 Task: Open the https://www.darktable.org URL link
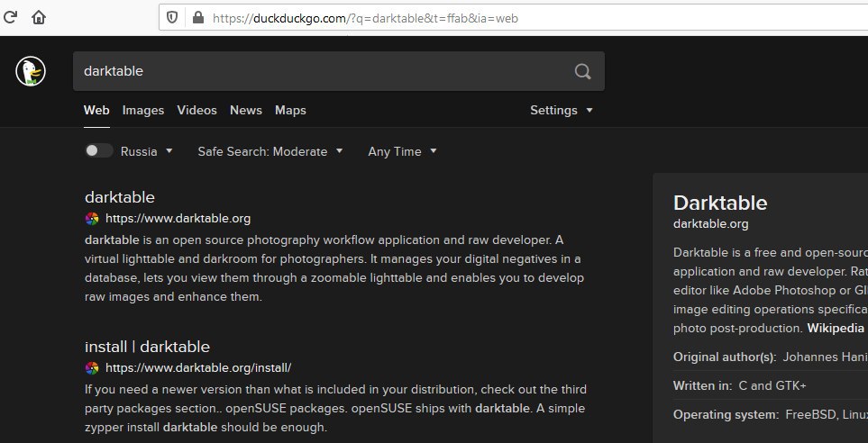point(178,219)
